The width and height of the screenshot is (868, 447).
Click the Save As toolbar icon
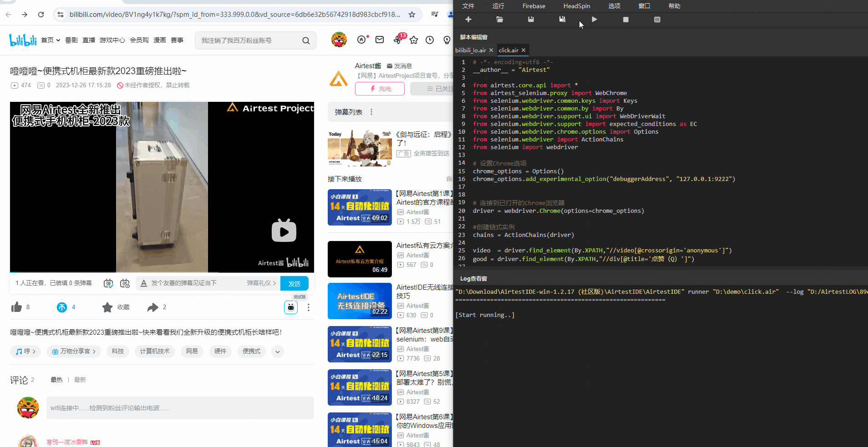pyautogui.click(x=562, y=20)
